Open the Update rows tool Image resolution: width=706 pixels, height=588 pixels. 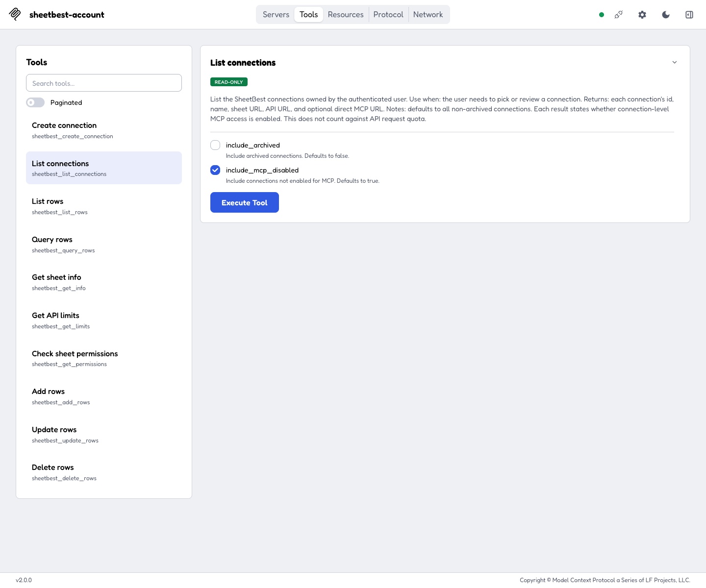pos(104,435)
